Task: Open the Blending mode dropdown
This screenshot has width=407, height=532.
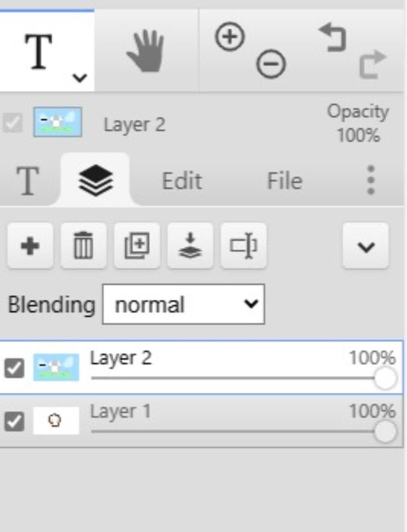Action: point(183,304)
